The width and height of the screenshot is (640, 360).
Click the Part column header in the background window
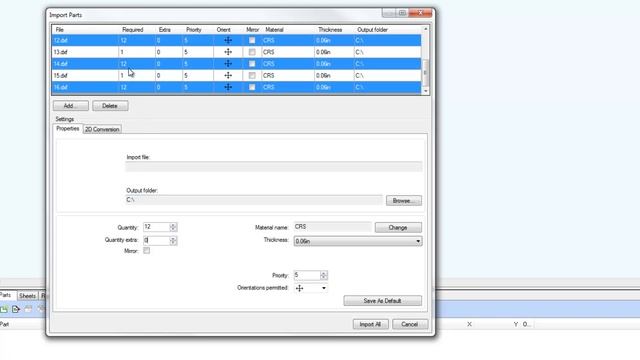(4, 324)
